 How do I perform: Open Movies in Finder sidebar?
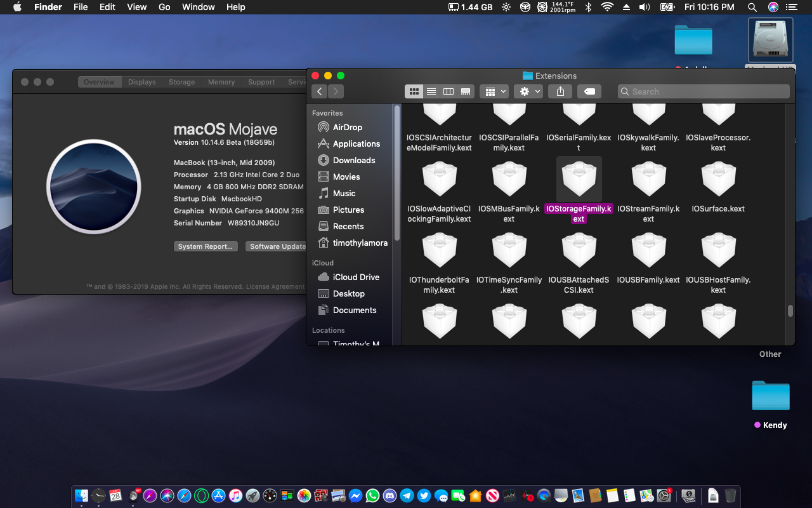(346, 177)
